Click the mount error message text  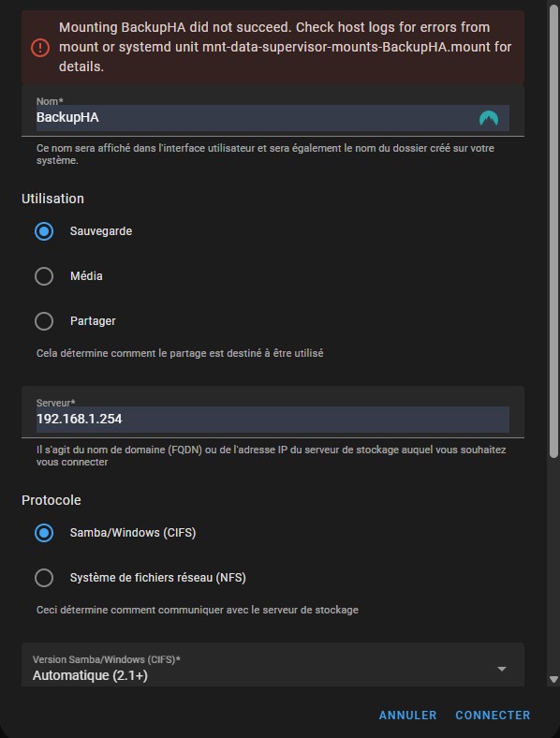pos(285,47)
